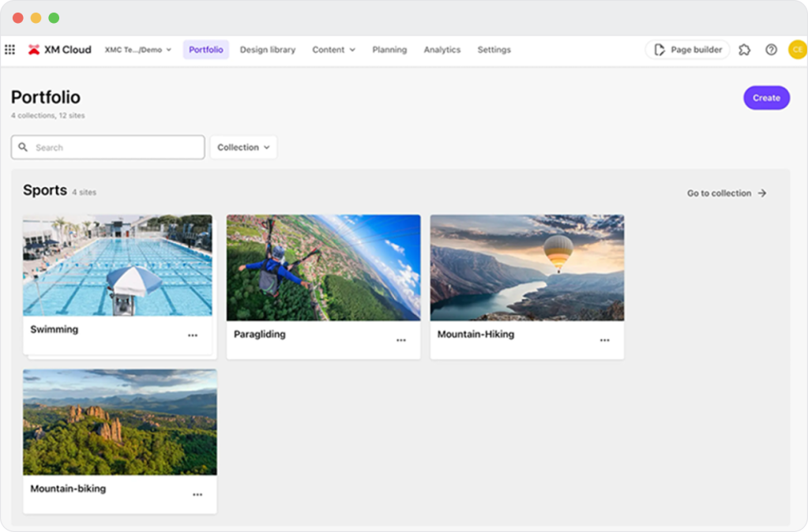Follow the Go to collection link
Screen dimensions: 808x532
click(x=727, y=193)
